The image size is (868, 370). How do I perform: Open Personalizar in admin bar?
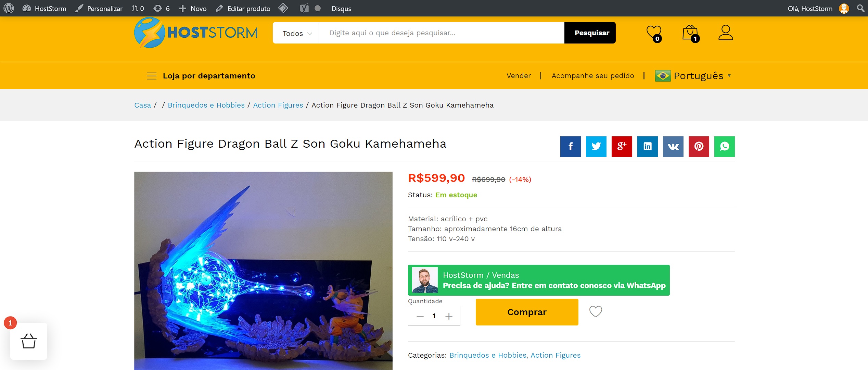point(99,8)
